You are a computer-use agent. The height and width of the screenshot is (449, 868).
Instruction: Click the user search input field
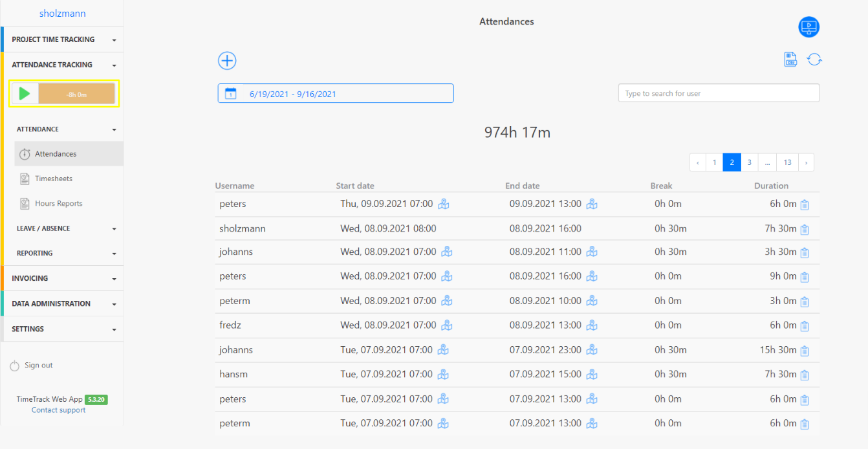719,93
